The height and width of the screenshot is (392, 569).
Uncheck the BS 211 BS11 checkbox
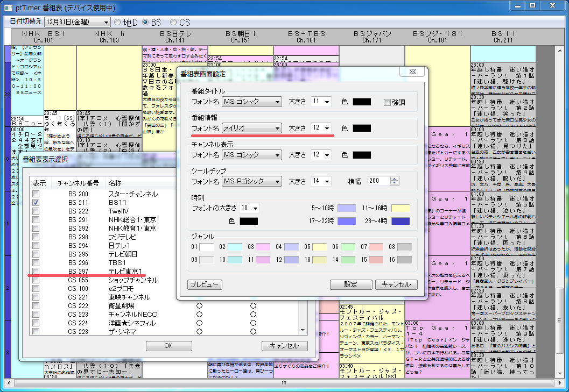coord(36,202)
